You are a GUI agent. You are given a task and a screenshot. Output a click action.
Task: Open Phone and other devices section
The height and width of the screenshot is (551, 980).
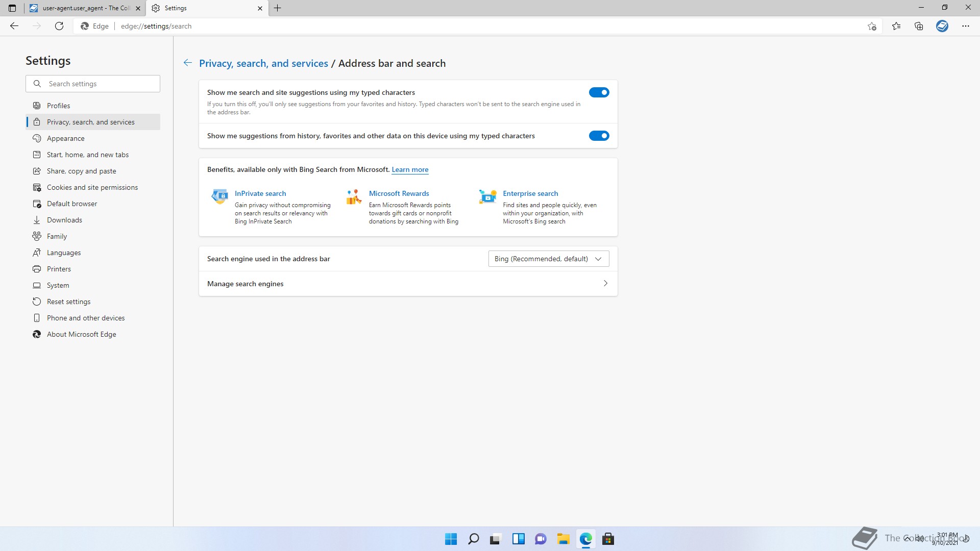point(93,318)
